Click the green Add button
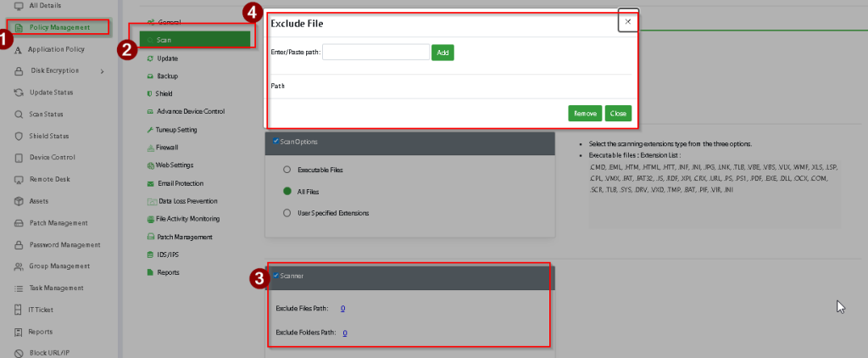 click(x=442, y=53)
